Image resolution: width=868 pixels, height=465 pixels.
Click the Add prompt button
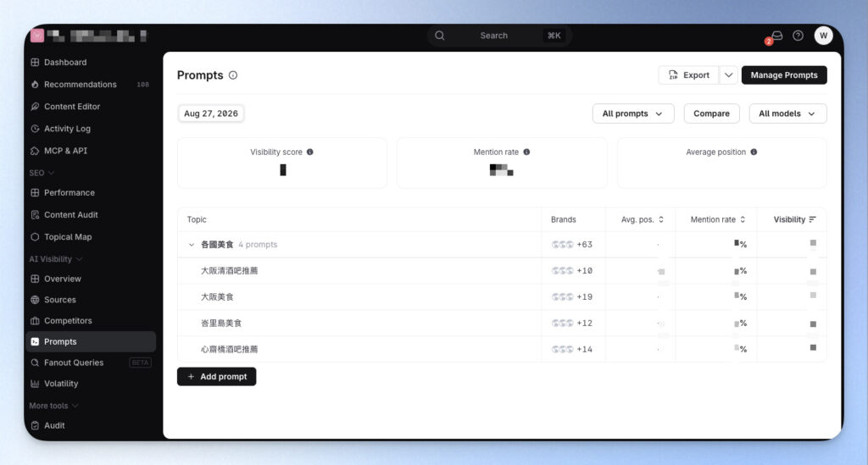click(216, 377)
